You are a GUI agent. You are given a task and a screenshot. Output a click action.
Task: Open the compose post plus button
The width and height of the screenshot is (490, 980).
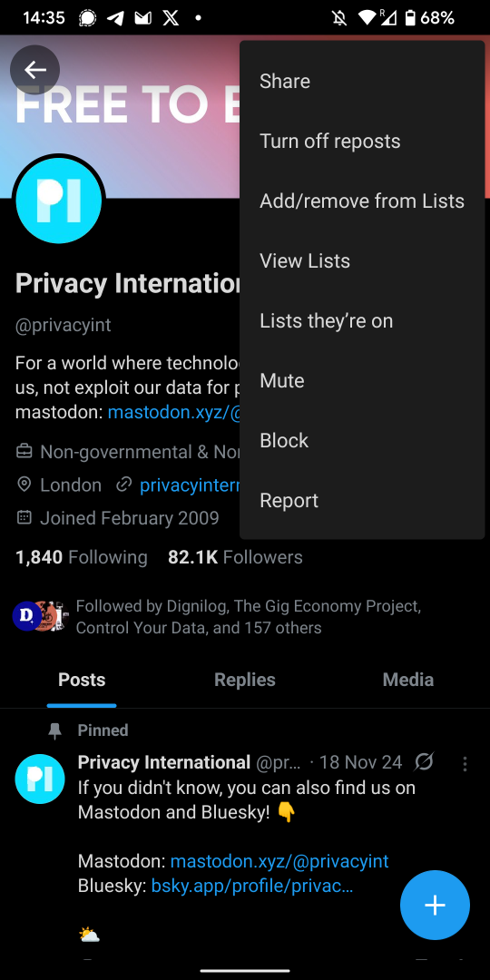435,905
